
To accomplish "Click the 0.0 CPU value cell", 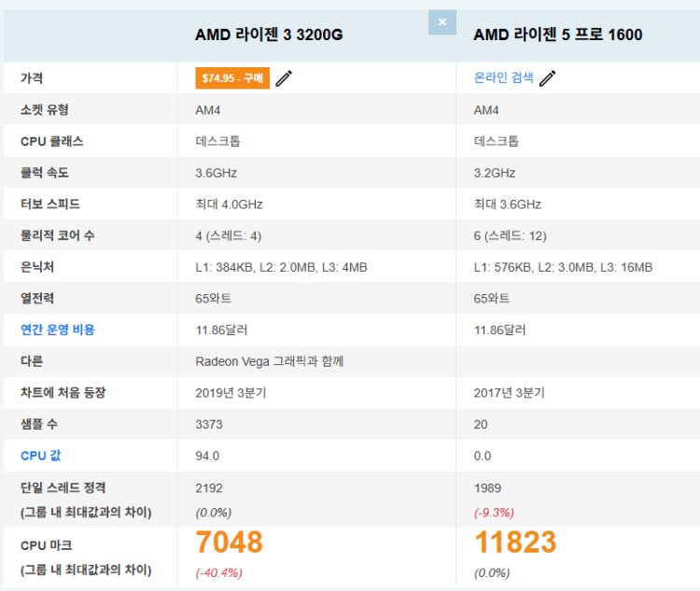I will [x=483, y=457].
